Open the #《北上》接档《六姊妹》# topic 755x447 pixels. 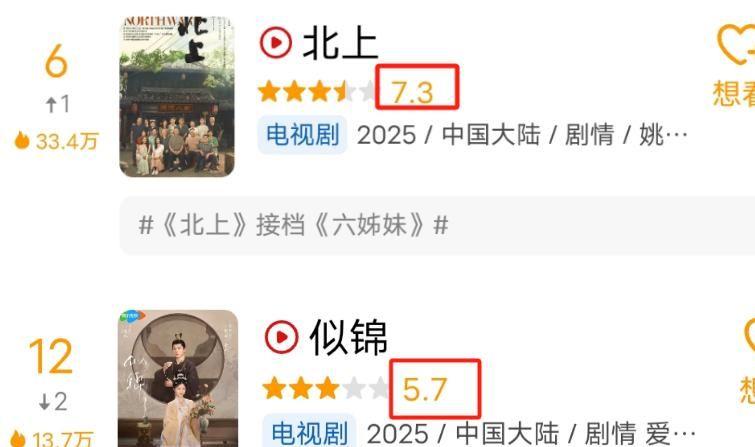pos(294,225)
